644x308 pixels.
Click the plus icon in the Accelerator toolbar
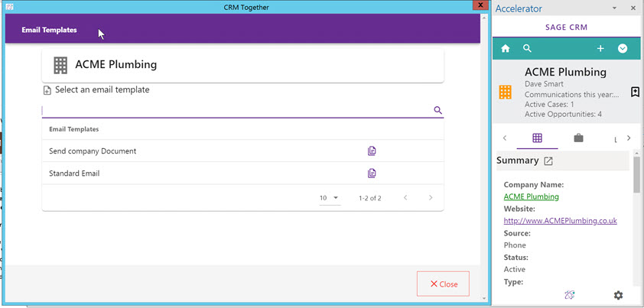pos(600,48)
